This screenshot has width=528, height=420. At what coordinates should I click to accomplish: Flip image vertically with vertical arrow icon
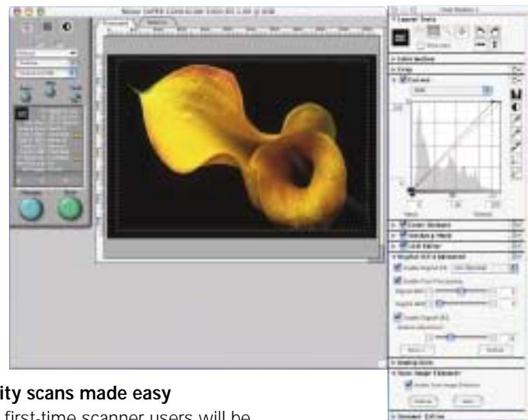pyautogui.click(x=494, y=43)
